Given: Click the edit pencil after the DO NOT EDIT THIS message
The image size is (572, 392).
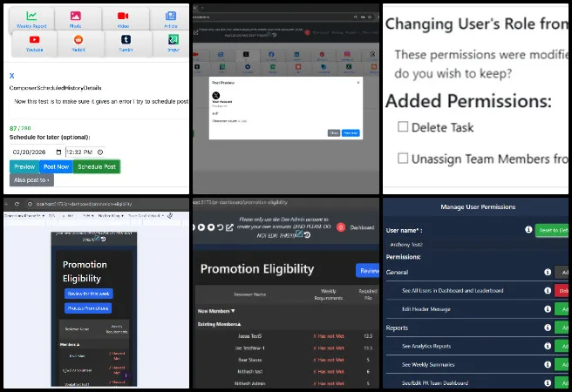Looking at the screenshot, I should [299, 233].
